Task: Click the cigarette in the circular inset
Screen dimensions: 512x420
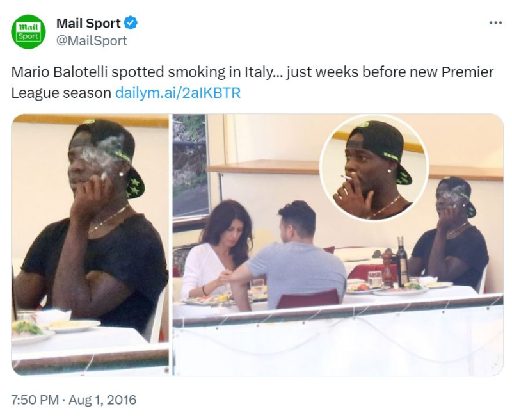Action: coord(346,177)
